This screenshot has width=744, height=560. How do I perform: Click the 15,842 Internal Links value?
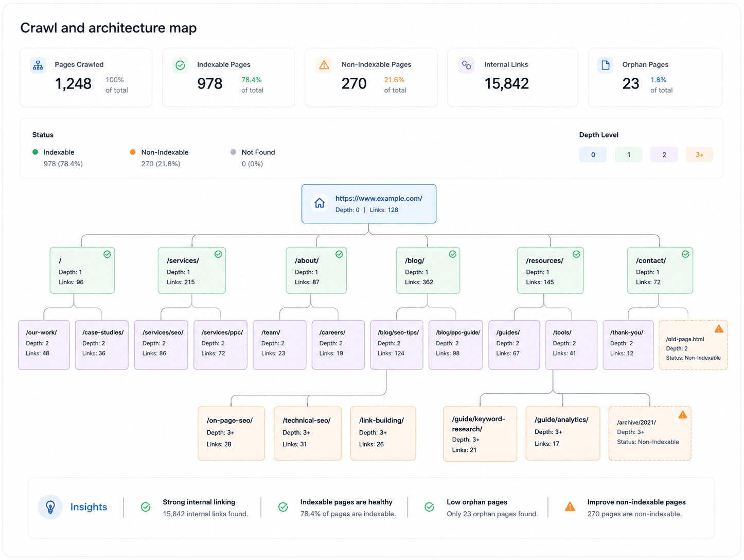(x=507, y=84)
